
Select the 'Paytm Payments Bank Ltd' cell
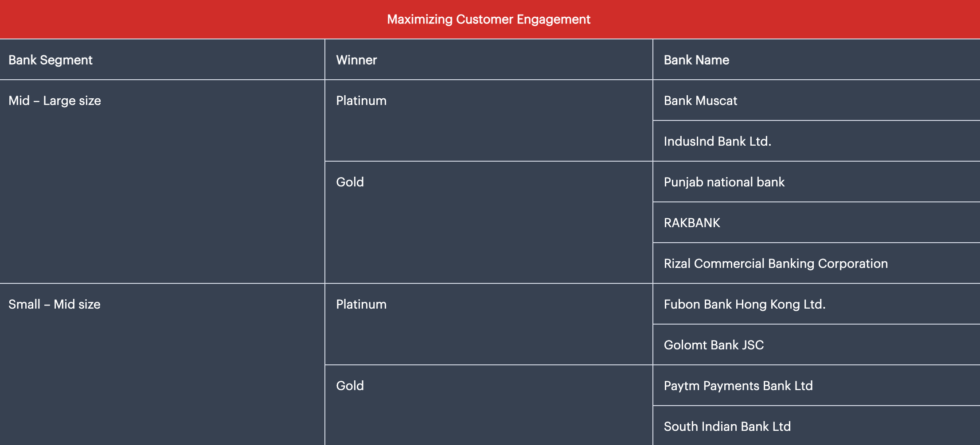click(738, 386)
